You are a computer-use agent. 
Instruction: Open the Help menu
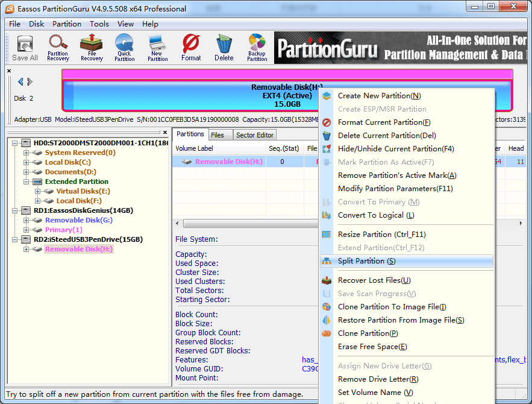(x=150, y=24)
